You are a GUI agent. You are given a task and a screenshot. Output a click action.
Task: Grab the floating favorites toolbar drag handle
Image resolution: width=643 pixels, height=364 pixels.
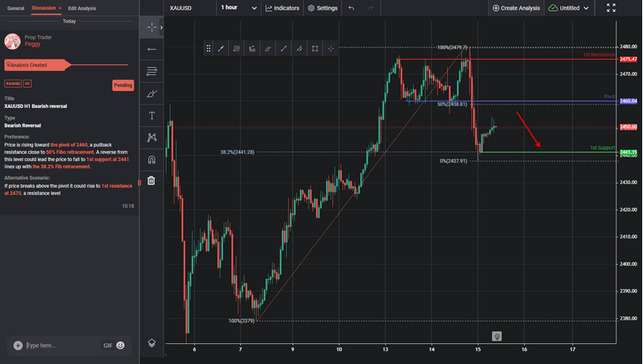point(209,48)
